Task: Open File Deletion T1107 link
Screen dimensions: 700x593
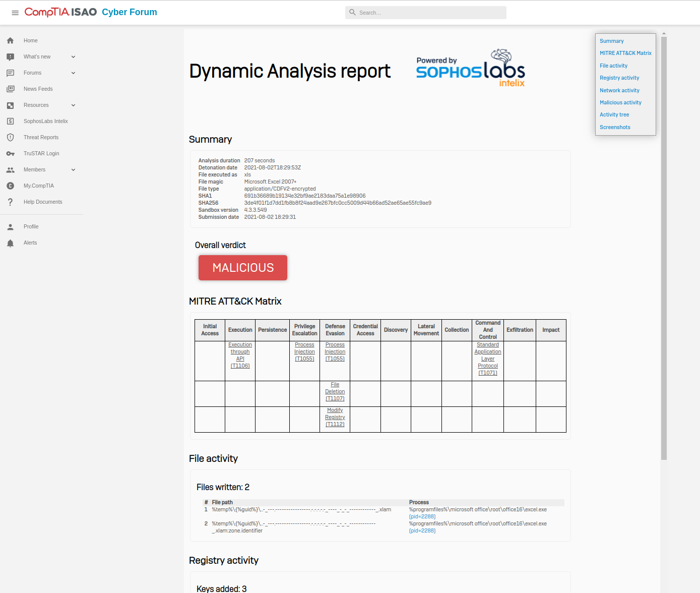Action: point(335,392)
